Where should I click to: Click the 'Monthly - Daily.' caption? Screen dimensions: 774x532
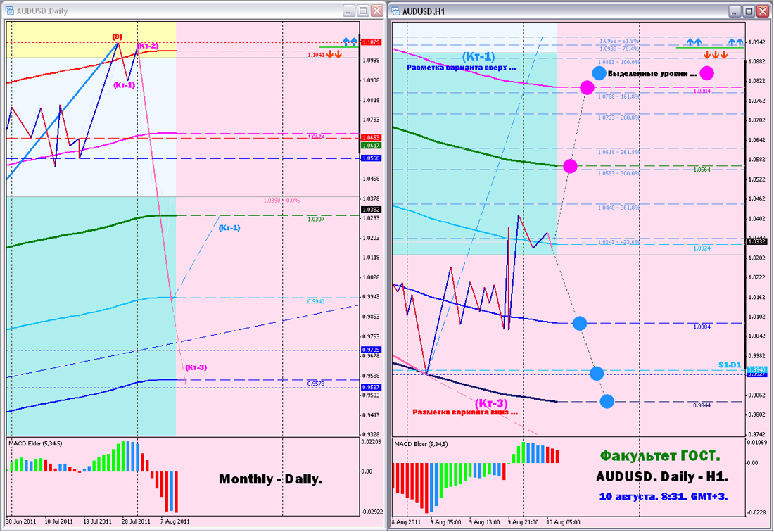(270, 479)
